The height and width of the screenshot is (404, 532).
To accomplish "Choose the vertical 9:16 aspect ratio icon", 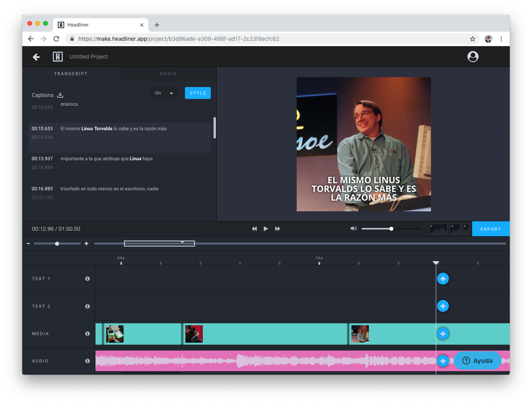I will point(465,229).
